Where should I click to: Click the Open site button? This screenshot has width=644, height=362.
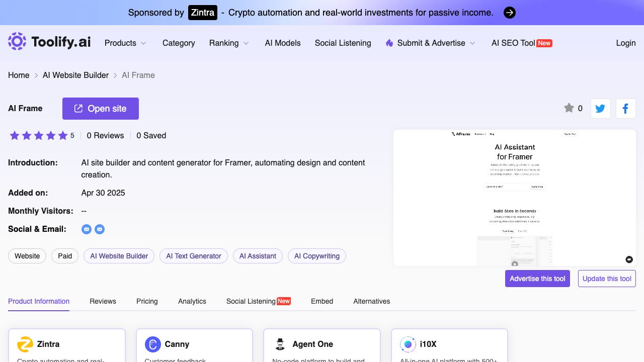tap(101, 109)
